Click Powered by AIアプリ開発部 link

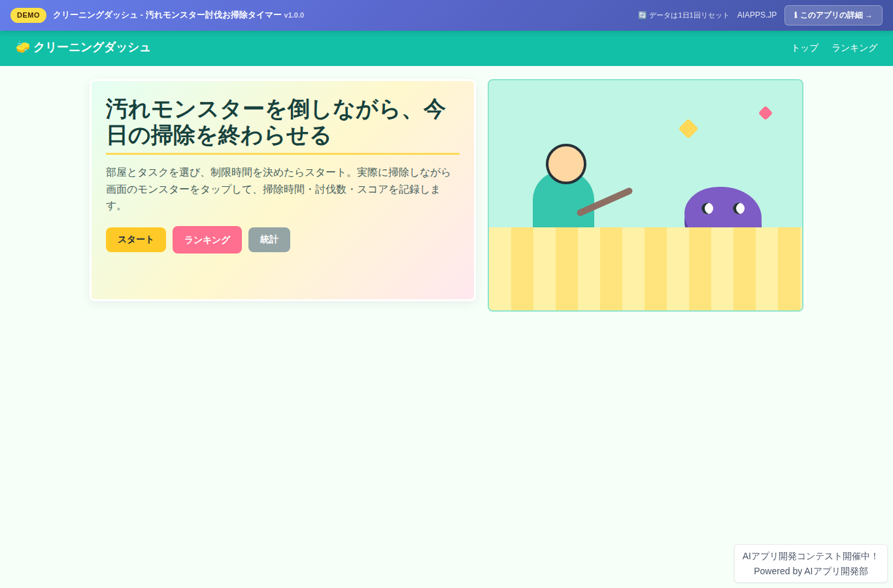pyautogui.click(x=811, y=571)
